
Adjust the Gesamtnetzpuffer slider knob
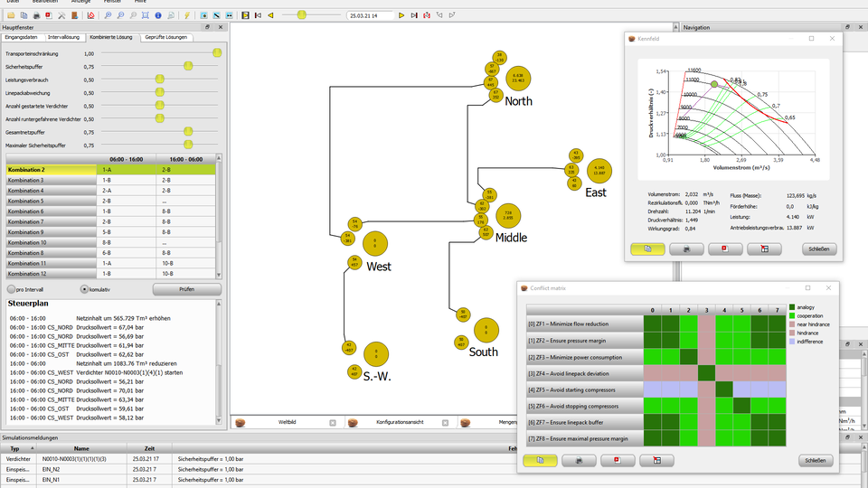tap(188, 131)
